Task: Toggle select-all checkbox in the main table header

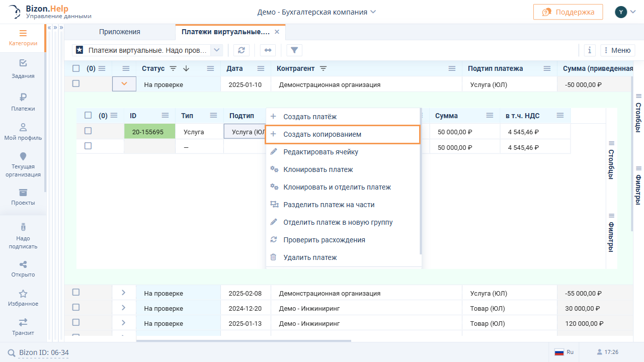Action: (76, 68)
